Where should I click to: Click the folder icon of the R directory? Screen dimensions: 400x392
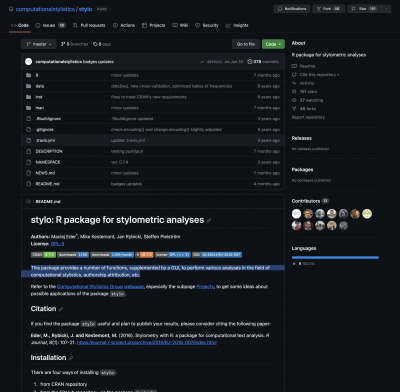(x=29, y=75)
